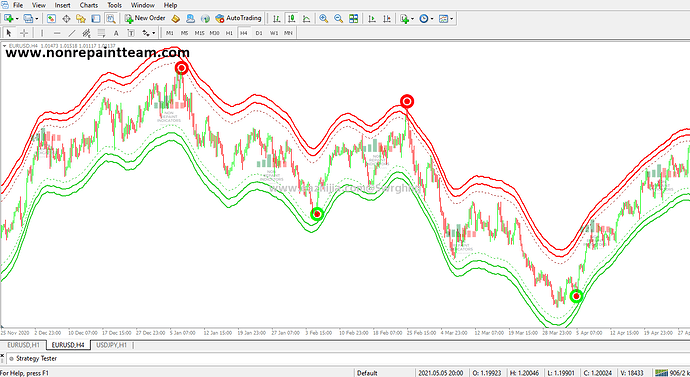690x377 pixels.
Task: Zoom in on the chart
Action: pyautogui.click(x=323, y=18)
